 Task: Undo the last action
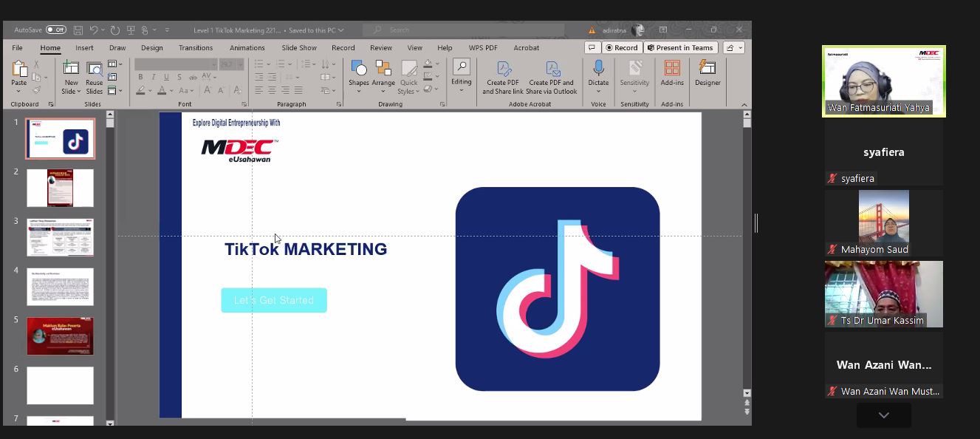coord(94,30)
